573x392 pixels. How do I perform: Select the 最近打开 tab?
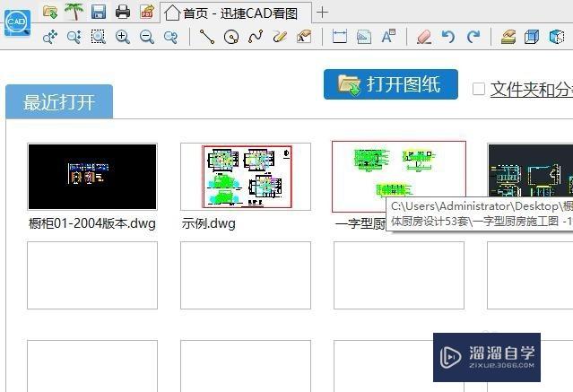[59, 101]
